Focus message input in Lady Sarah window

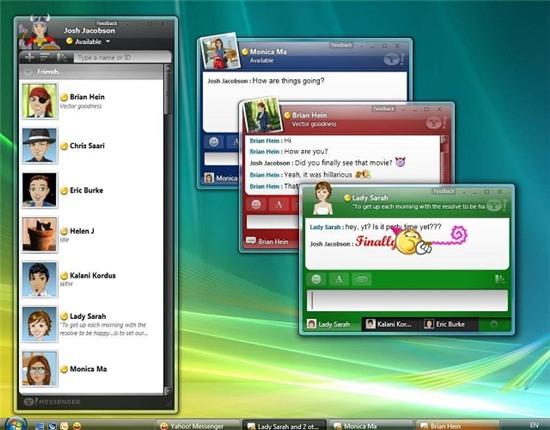pyautogui.click(x=407, y=301)
